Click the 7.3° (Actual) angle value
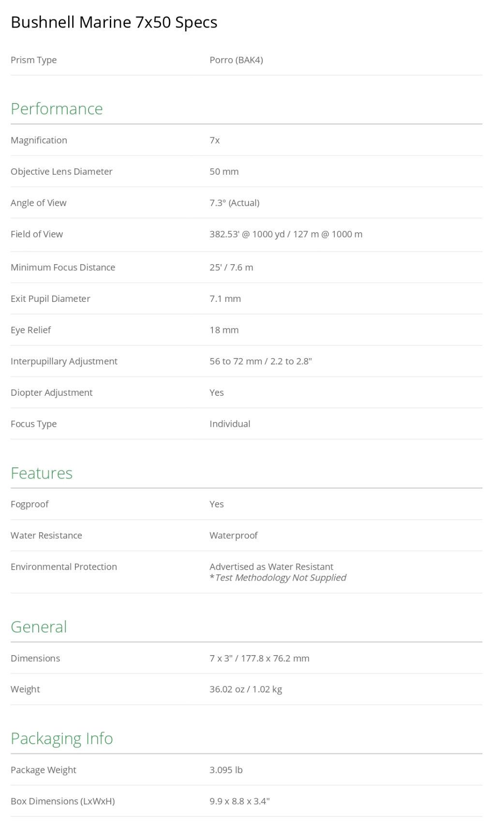Screen dimensions: 504x825 (234, 203)
